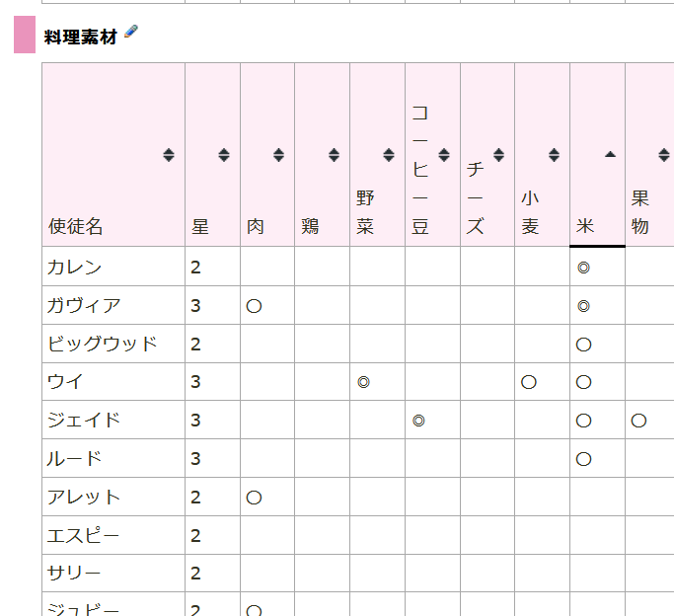Sort by 小麦 column sort arrows
Image resolution: width=674 pixels, height=616 pixels.
click(x=554, y=155)
